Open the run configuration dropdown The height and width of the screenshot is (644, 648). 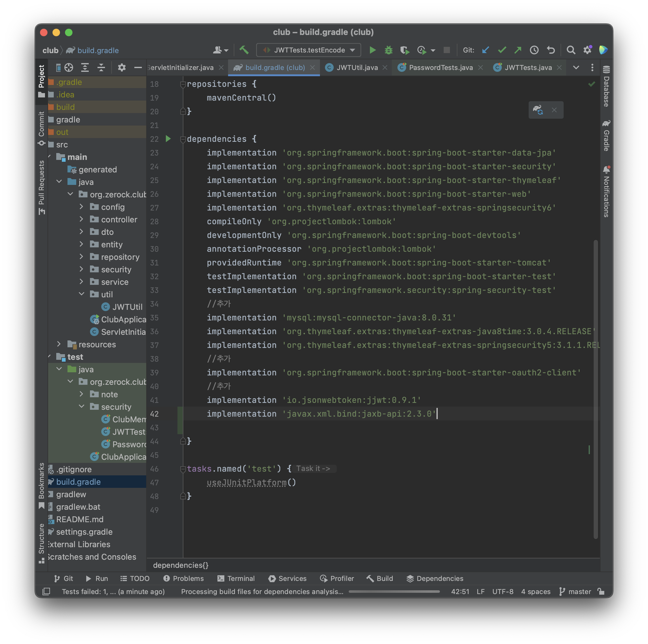pyautogui.click(x=309, y=50)
